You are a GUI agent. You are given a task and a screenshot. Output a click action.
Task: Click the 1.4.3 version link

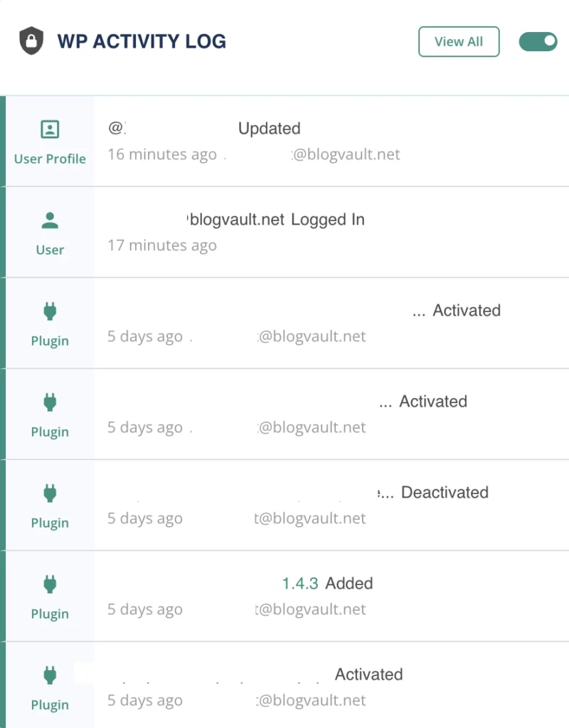(300, 583)
